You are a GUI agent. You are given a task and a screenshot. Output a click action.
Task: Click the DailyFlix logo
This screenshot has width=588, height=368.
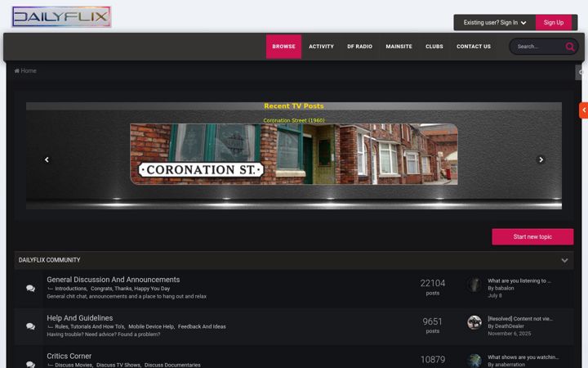point(61,16)
